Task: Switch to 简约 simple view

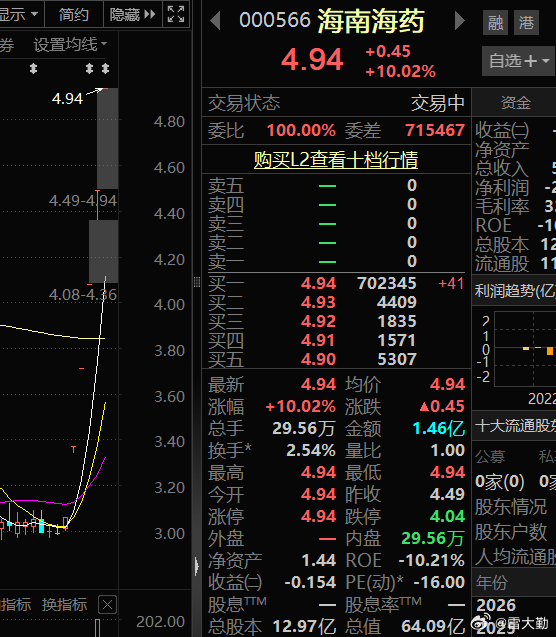Action: coord(74,15)
